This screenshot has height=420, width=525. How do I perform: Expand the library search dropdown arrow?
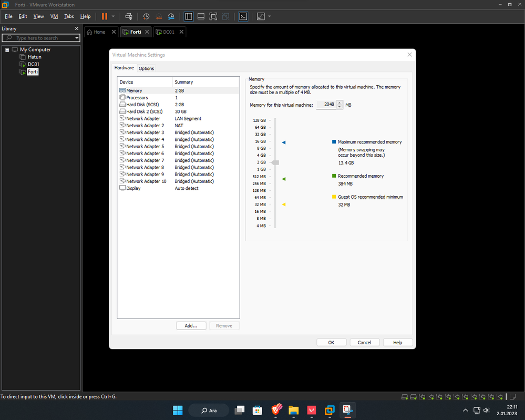(77, 38)
